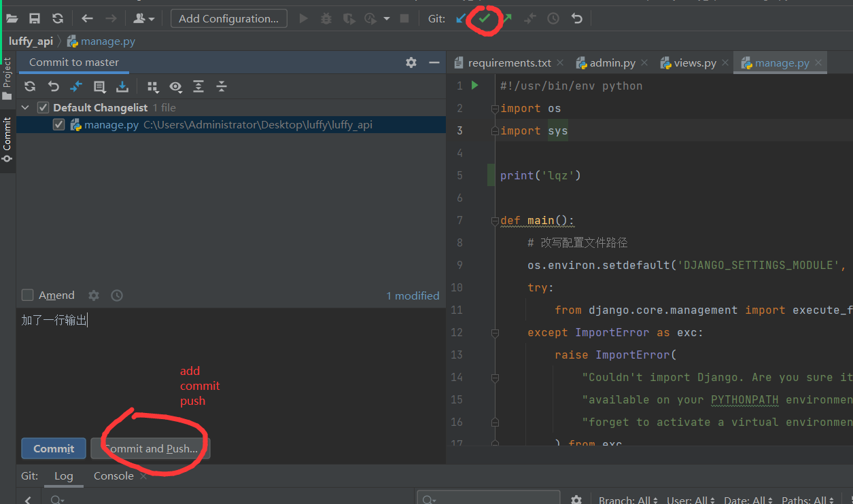853x504 pixels.
Task: Select the Commit to master tab
Action: click(73, 62)
